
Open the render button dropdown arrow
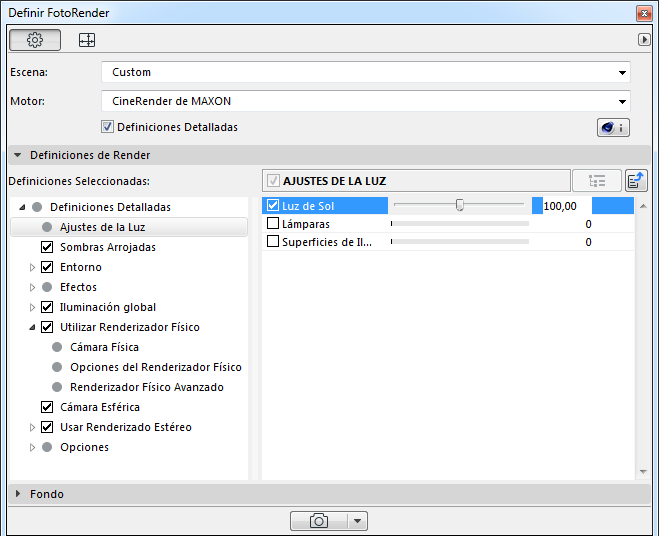357,521
